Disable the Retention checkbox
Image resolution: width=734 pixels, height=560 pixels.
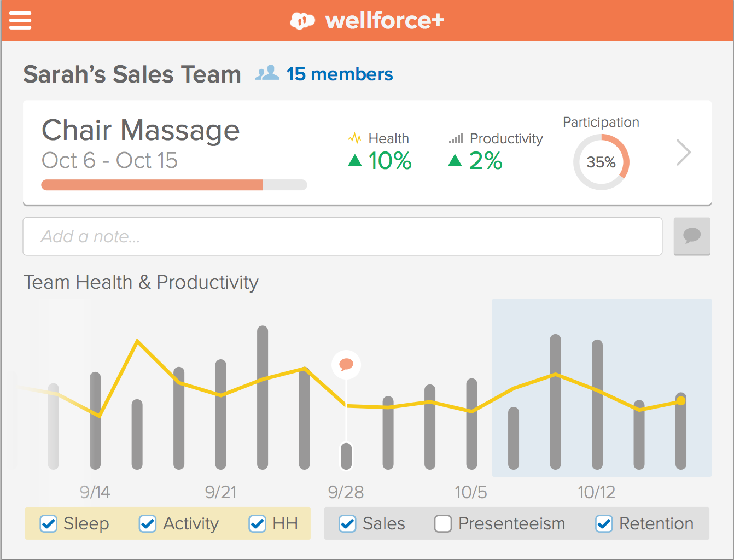pyautogui.click(x=604, y=524)
